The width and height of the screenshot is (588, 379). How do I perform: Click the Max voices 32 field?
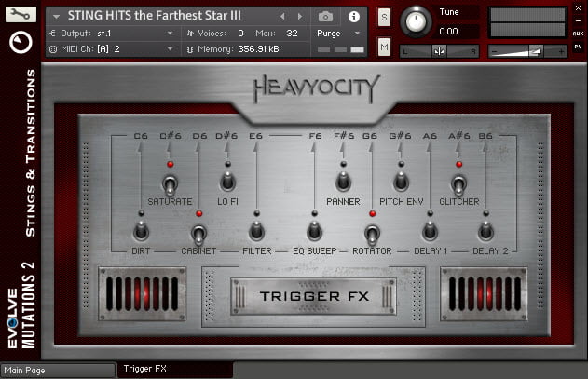tap(292, 34)
